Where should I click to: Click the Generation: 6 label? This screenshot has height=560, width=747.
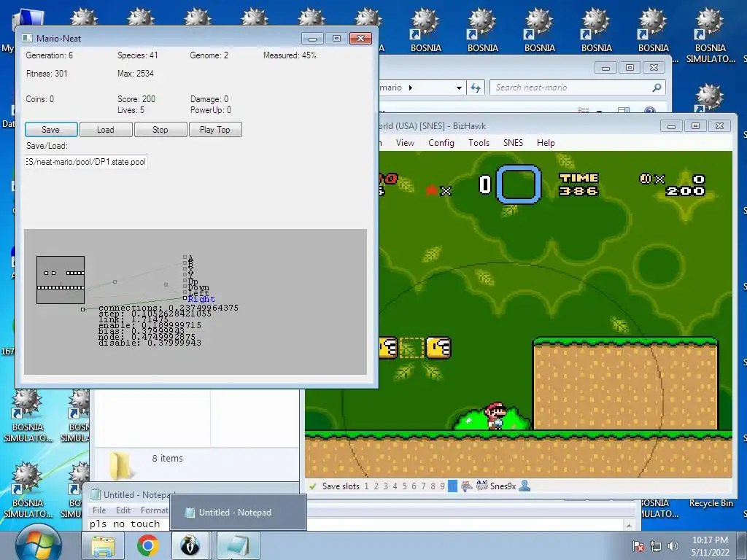[50, 55]
